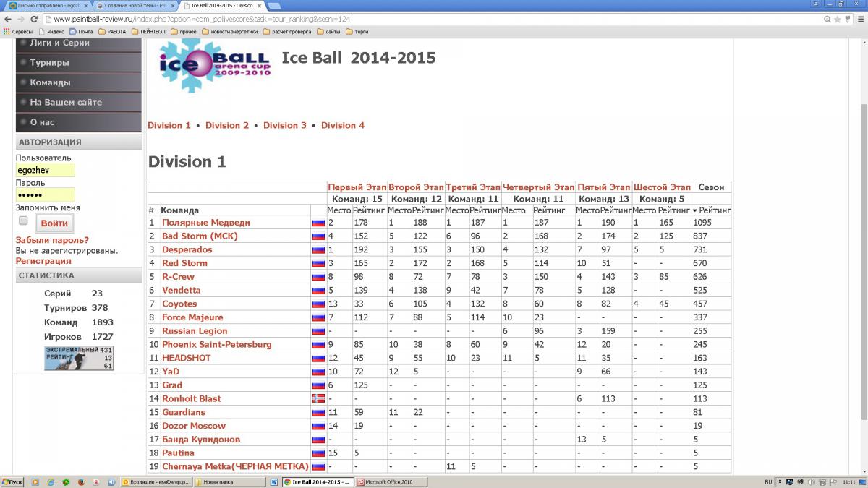This screenshot has height=488, width=868.
Task: Expand the новости энергетики bookmarks folder
Action: pos(230,31)
